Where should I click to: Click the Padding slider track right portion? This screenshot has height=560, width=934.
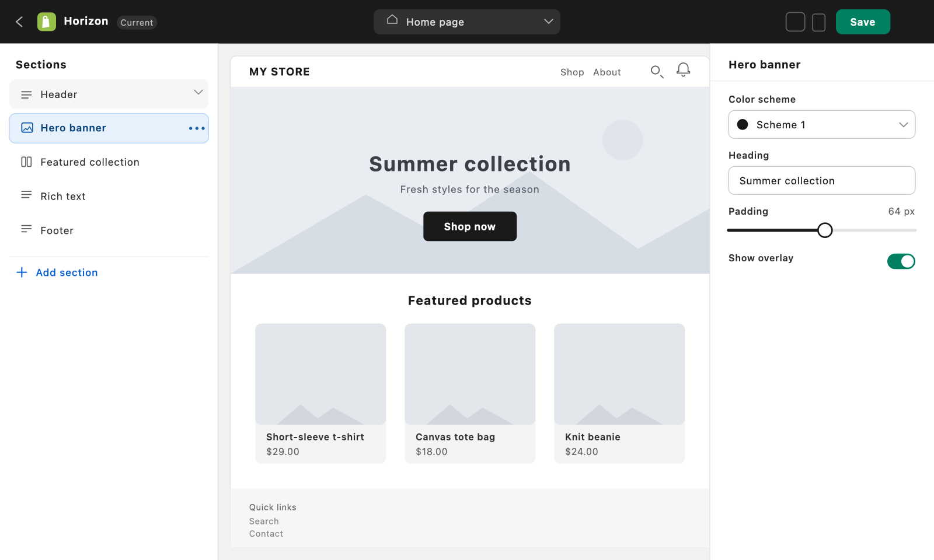point(874,230)
